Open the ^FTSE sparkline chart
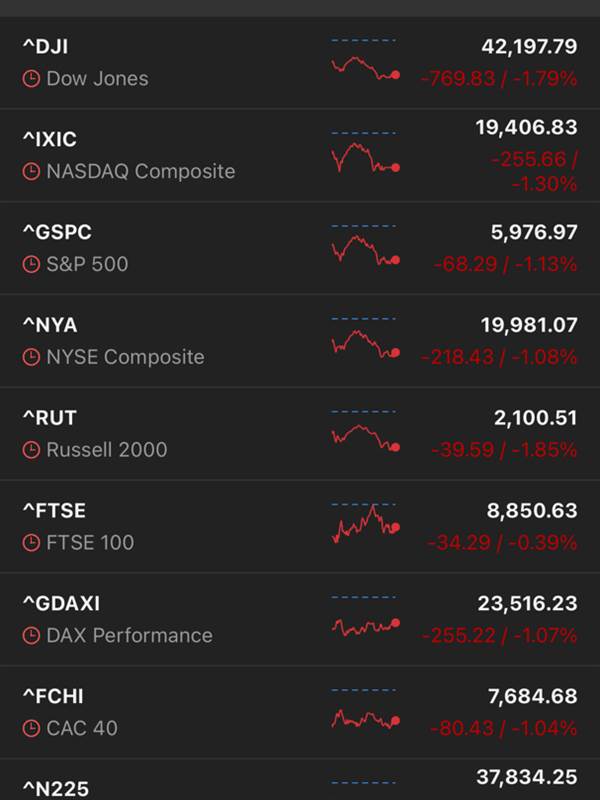Image resolution: width=600 pixels, height=800 pixels. (365, 524)
